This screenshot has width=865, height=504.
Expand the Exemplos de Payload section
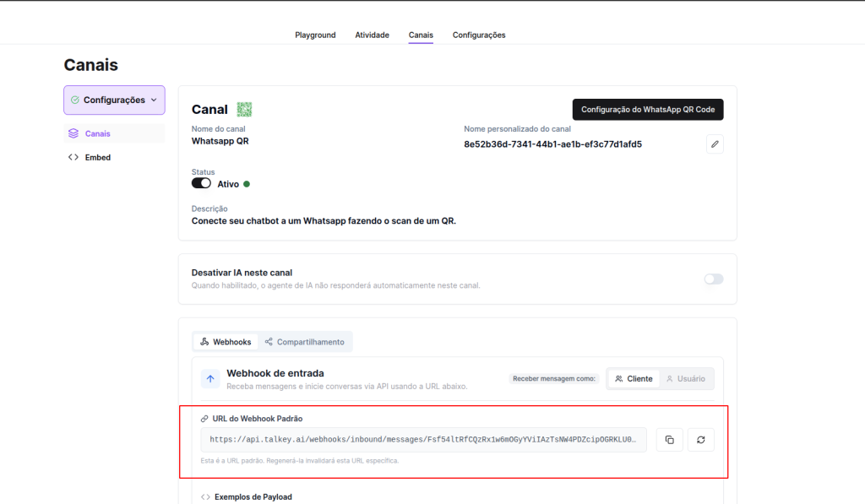tap(253, 496)
